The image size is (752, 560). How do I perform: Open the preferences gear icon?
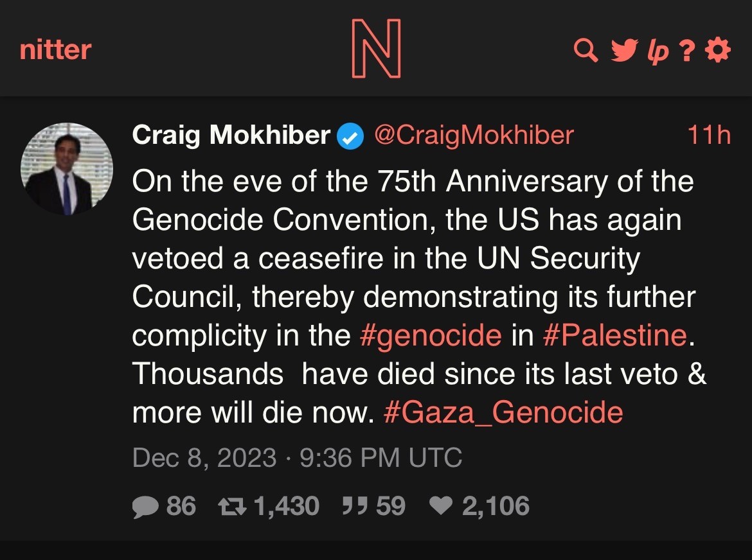pyautogui.click(x=718, y=50)
